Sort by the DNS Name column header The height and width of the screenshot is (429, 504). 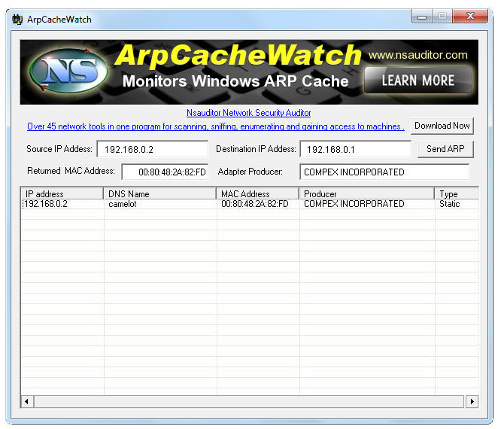pyautogui.click(x=159, y=193)
